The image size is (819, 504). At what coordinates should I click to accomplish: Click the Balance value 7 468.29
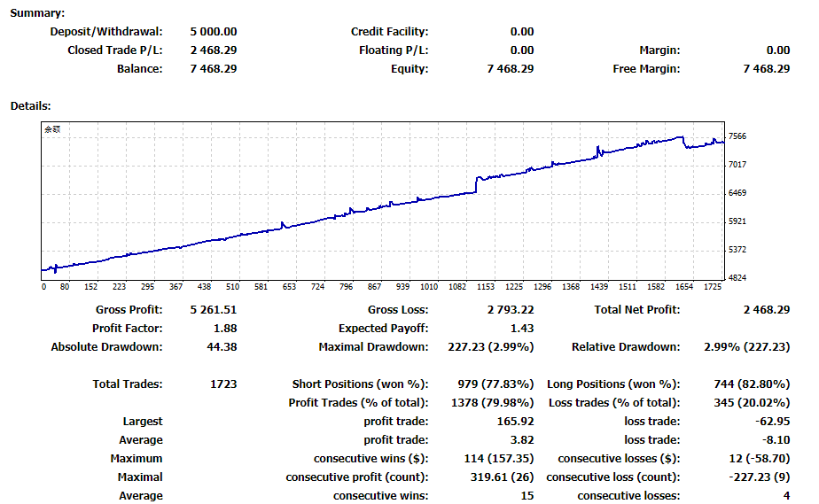(213, 69)
